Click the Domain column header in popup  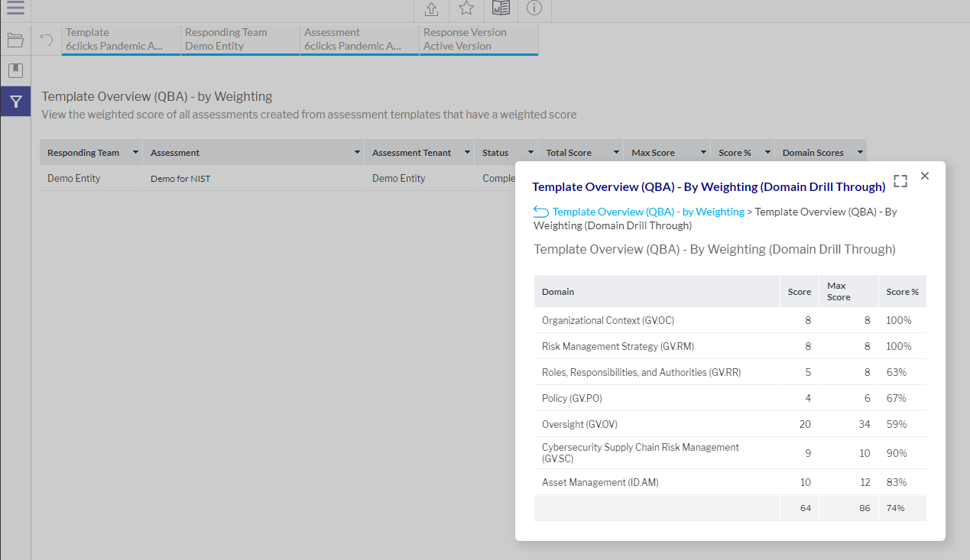(657, 292)
